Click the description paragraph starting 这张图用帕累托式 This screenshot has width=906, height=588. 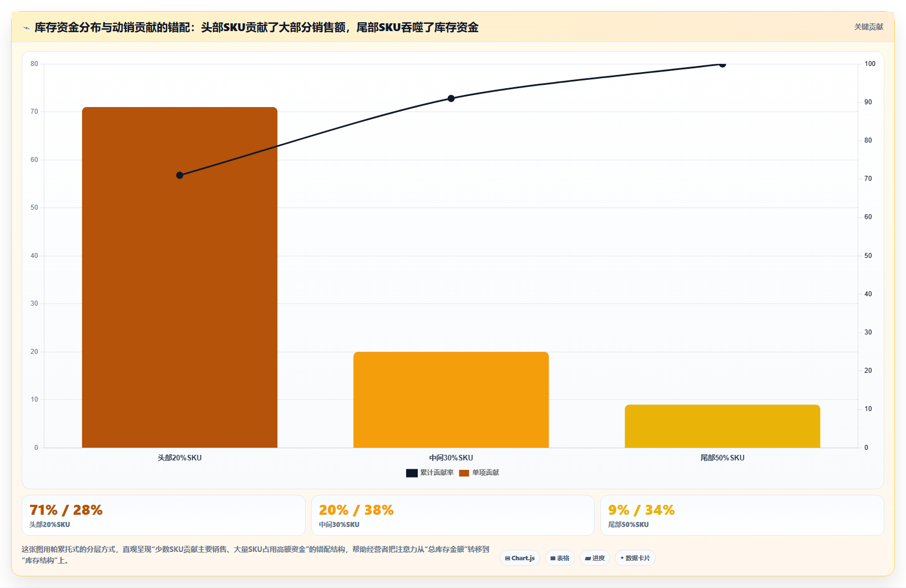(x=255, y=555)
